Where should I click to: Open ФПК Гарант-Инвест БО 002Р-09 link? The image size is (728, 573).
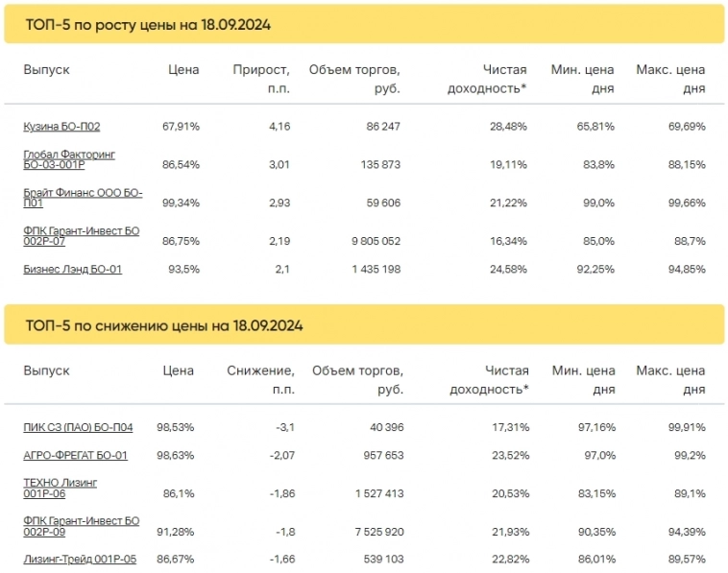pyautogui.click(x=81, y=526)
